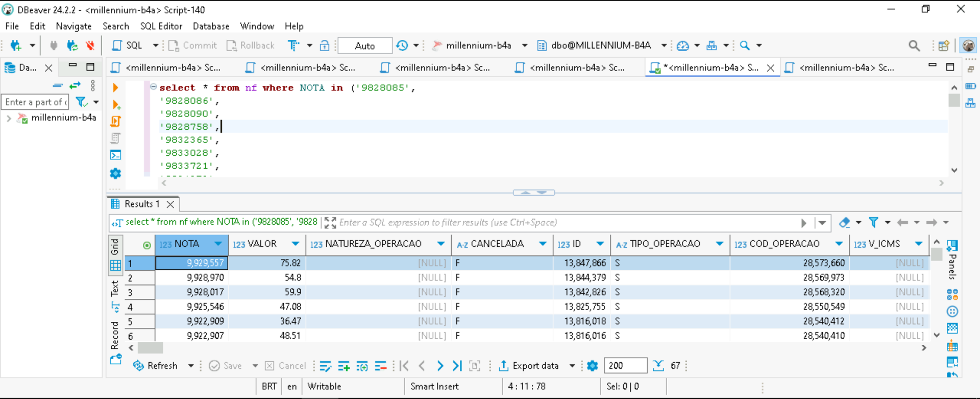Screen dimensions: 980x399
Task: Open result set settings gear icon
Action: (593, 366)
